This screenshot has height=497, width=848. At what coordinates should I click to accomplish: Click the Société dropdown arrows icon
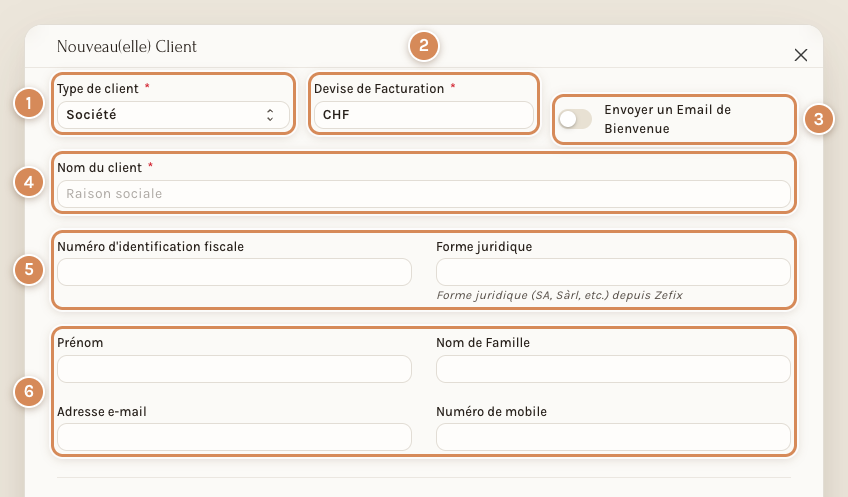[270, 115]
